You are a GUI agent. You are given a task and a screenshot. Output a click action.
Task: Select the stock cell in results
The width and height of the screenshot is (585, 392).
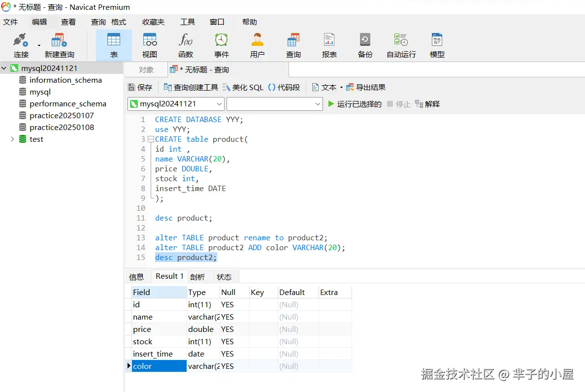click(159, 342)
